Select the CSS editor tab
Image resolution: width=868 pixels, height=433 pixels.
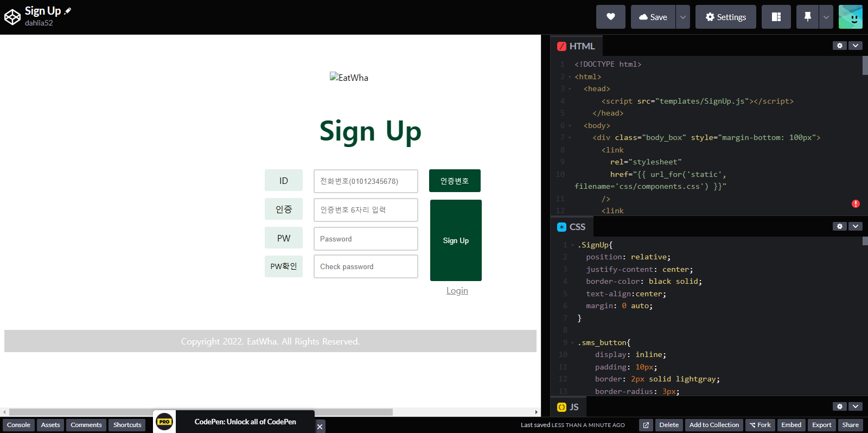tap(572, 227)
